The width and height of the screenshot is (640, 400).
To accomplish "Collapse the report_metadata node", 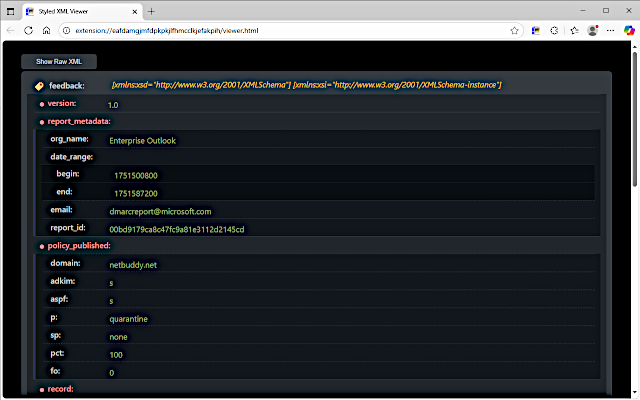I will (x=42, y=122).
